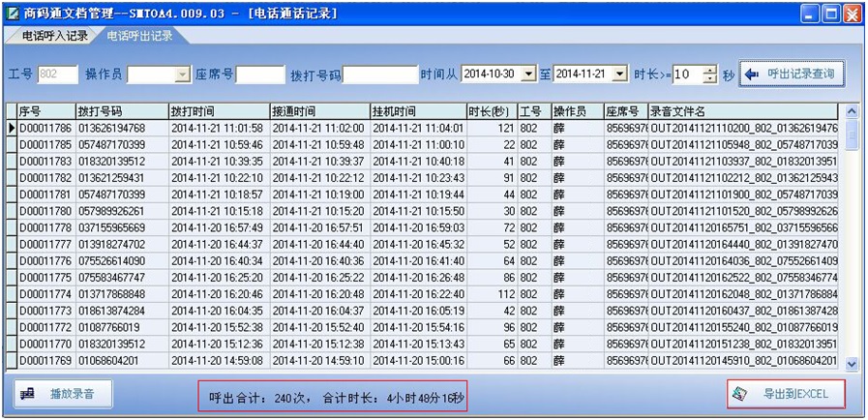The width and height of the screenshot is (868, 420).
Task: Select record D00011774 row
Action: tap(45, 294)
